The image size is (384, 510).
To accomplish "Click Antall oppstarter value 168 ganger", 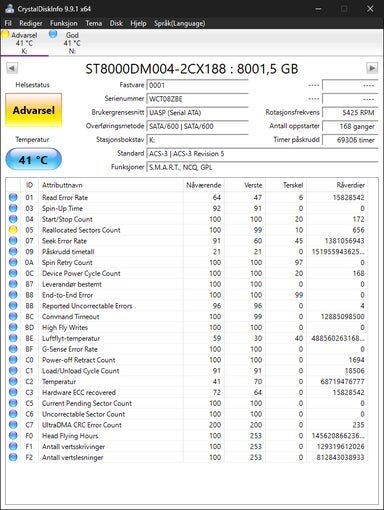I will point(350,126).
